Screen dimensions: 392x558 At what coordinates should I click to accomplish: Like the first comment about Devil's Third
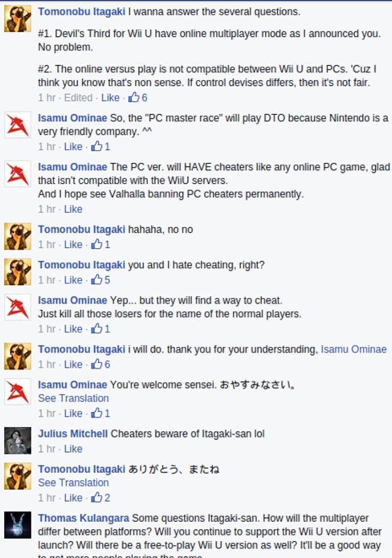point(110,97)
